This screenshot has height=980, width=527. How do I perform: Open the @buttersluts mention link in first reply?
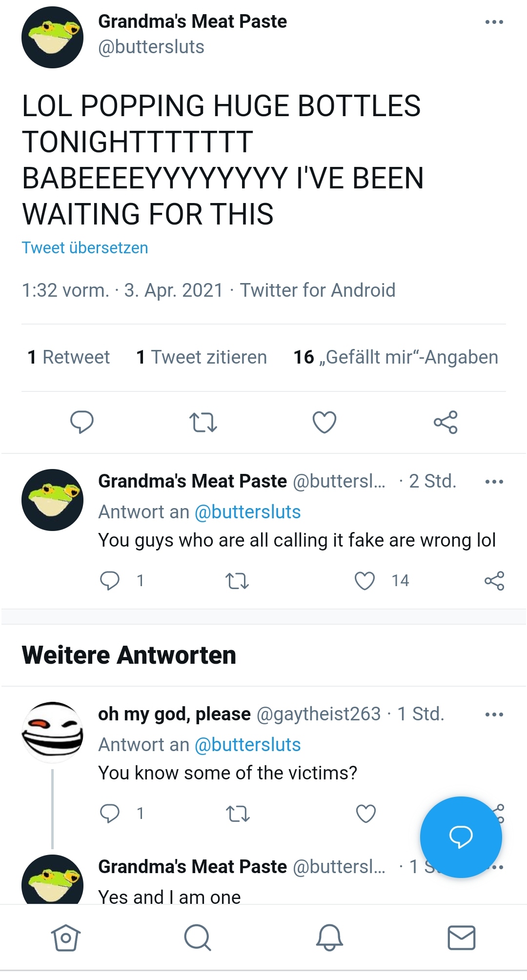pos(247,512)
